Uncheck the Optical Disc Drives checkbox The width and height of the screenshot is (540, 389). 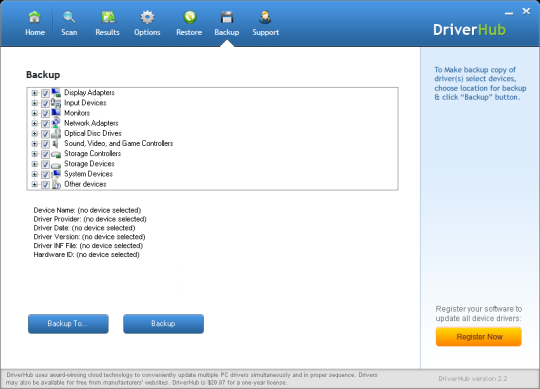(x=45, y=134)
